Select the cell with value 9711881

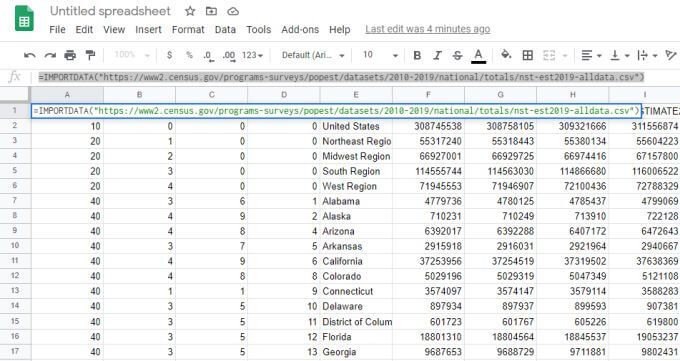point(572,352)
